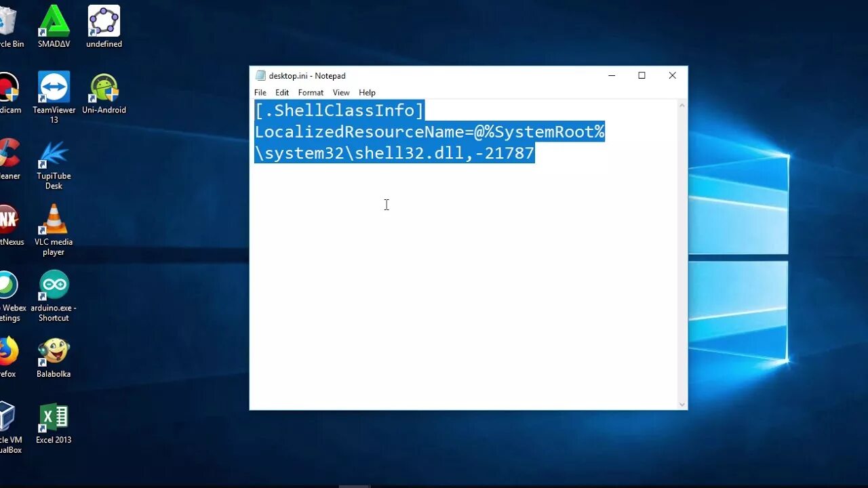Select the Uni-Android desktop icon
Image resolution: width=868 pixels, height=488 pixels.
point(104,93)
